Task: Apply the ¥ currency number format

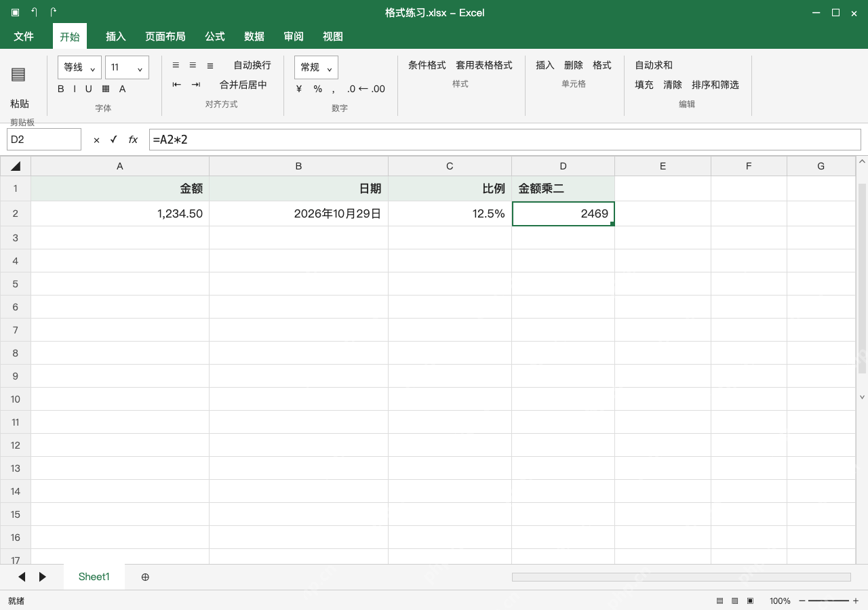Action: tap(299, 89)
